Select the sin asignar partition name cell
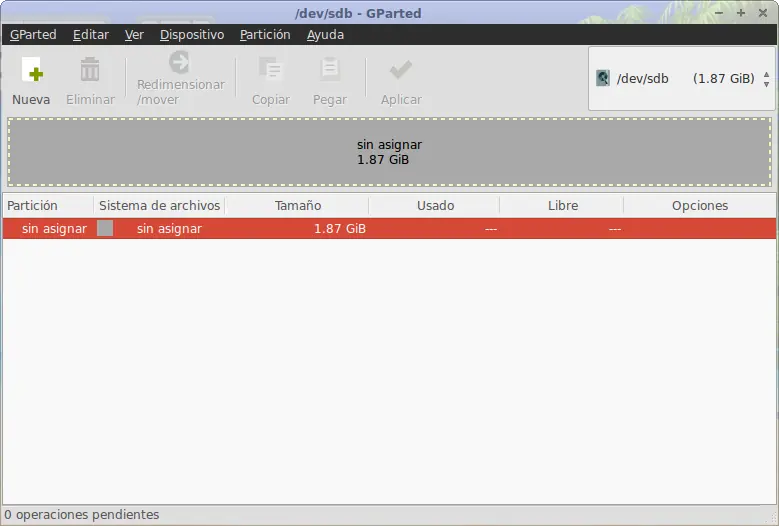This screenshot has height=526, width=779. coord(54,228)
